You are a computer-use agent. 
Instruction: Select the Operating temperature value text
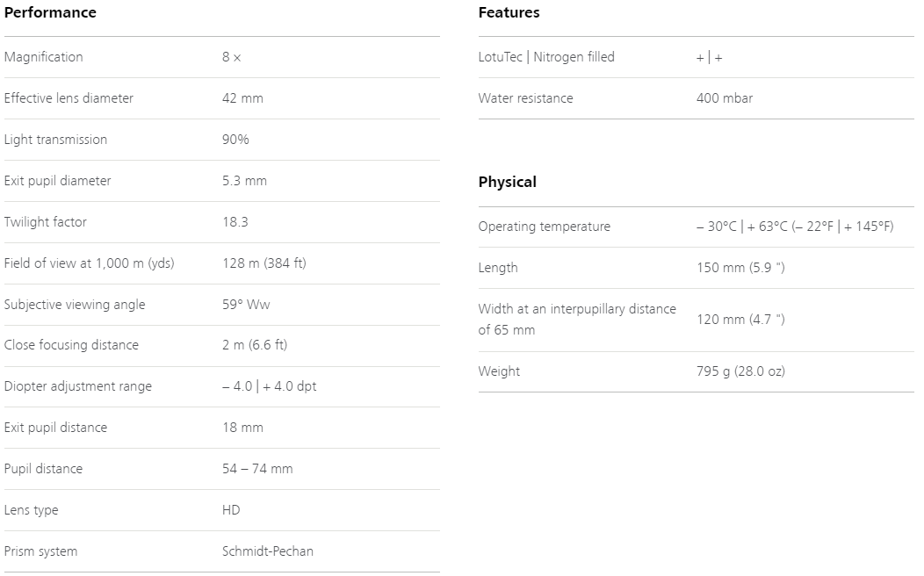[x=795, y=227]
